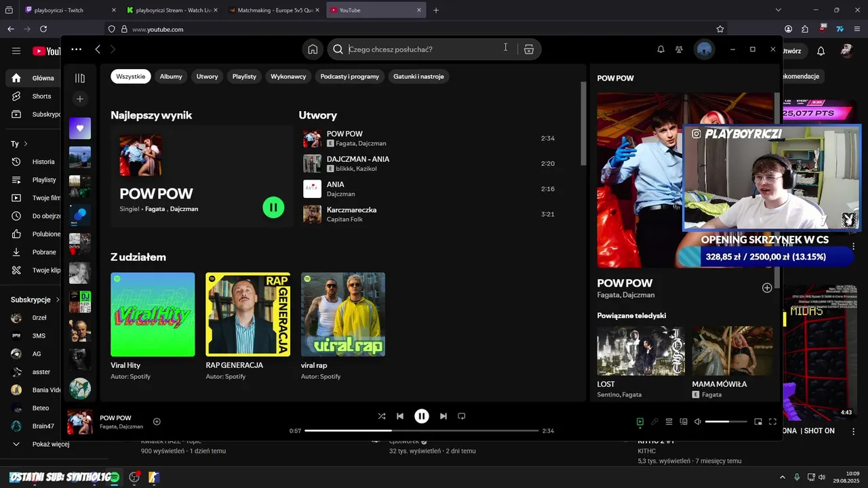
Task: Enter Spotify full screen mode
Action: pos(772,422)
